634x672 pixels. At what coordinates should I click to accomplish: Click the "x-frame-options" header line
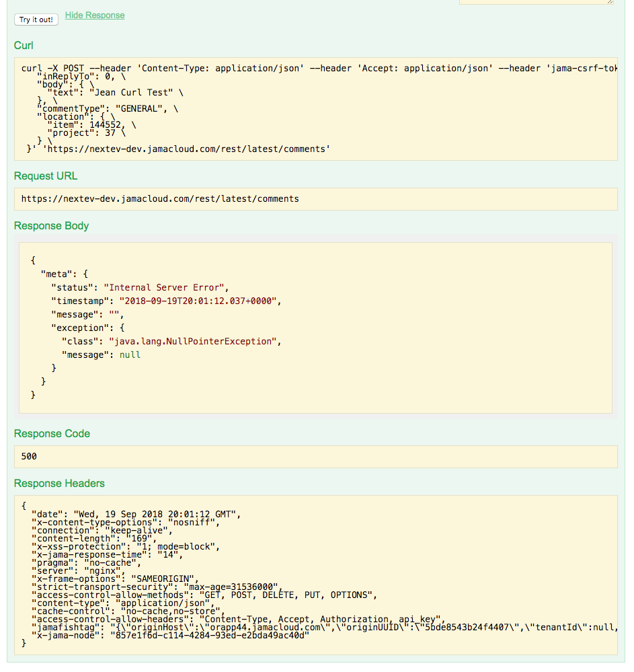point(115,579)
